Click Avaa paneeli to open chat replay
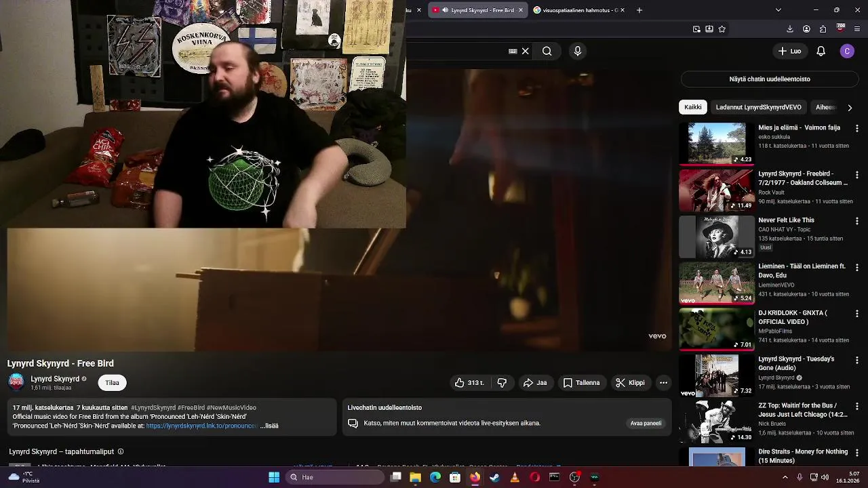The image size is (868, 488). tap(646, 424)
